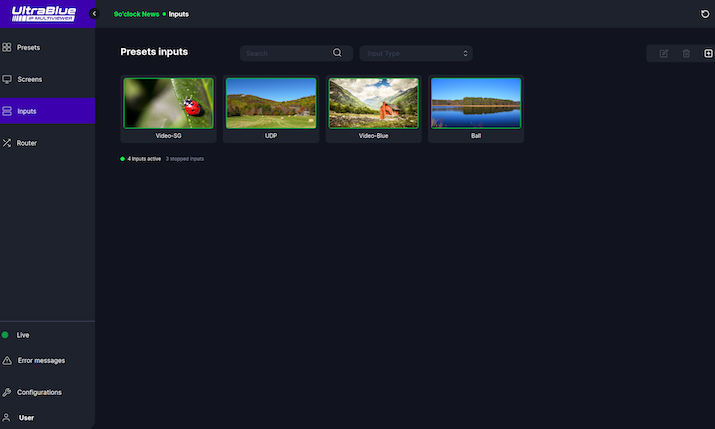Click the search magnifier icon

click(338, 53)
